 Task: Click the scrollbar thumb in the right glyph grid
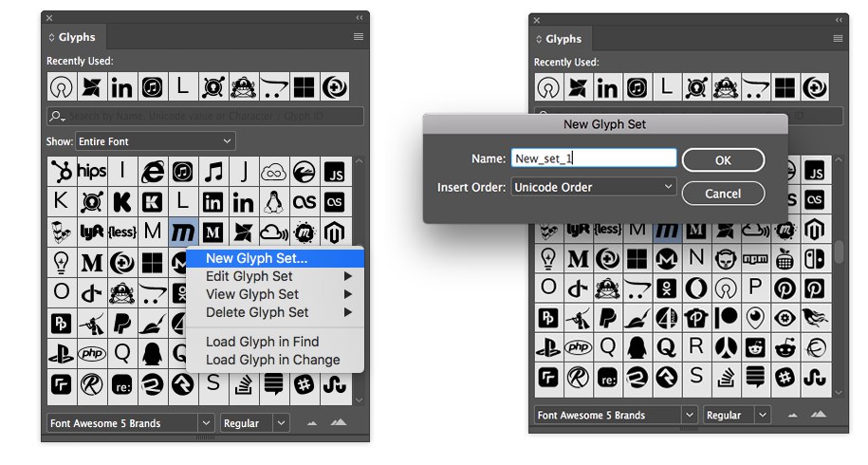840,251
